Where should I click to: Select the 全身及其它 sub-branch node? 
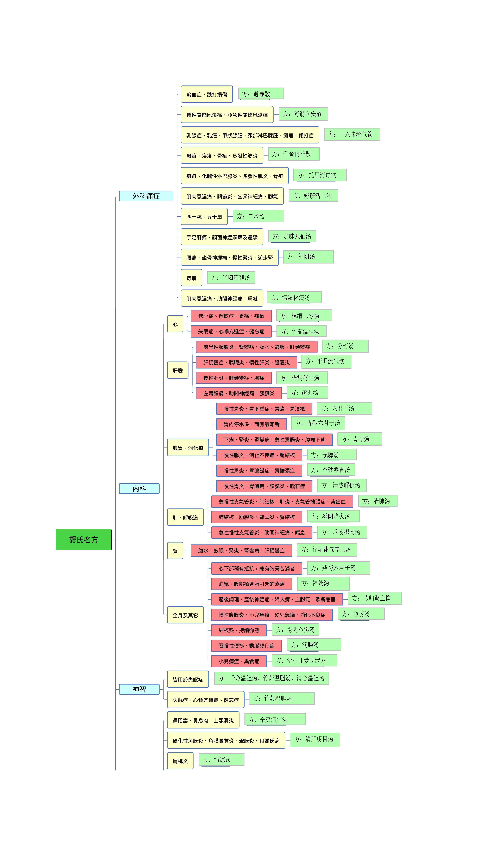185,615
